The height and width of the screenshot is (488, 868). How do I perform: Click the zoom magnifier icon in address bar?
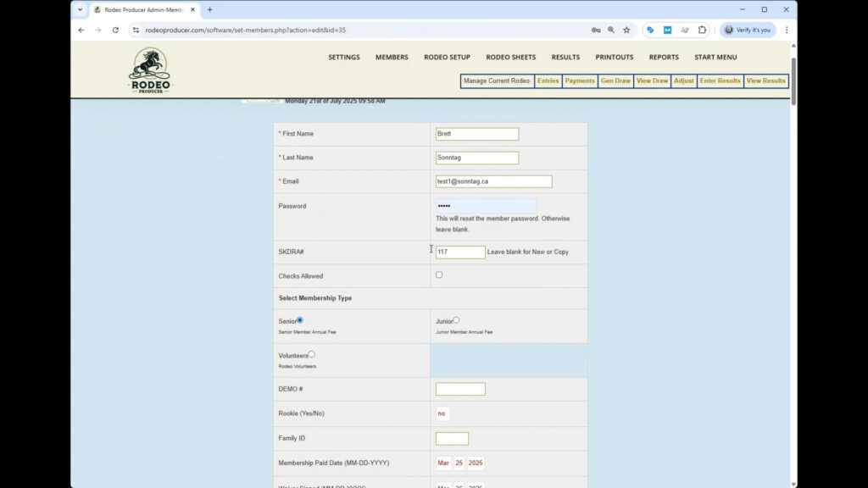pyautogui.click(x=611, y=30)
